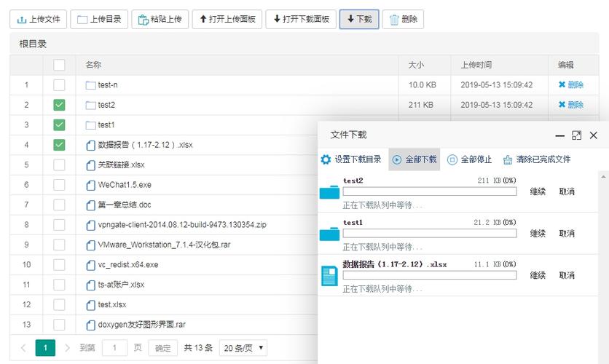Maximize the 文件下载 panel

pyautogui.click(x=577, y=135)
